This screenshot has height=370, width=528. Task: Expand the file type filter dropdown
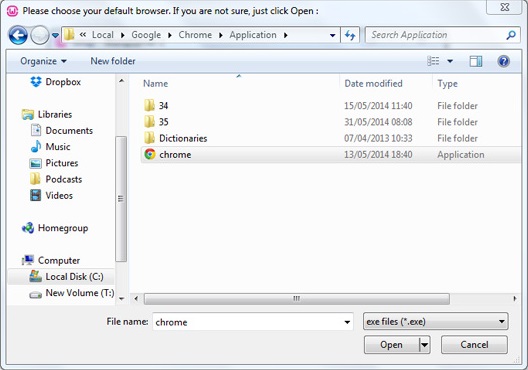click(x=436, y=322)
